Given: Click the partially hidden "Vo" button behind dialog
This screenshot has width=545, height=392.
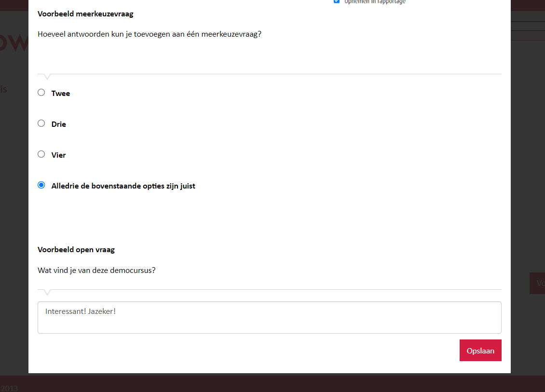Looking at the screenshot, I should 537,283.
